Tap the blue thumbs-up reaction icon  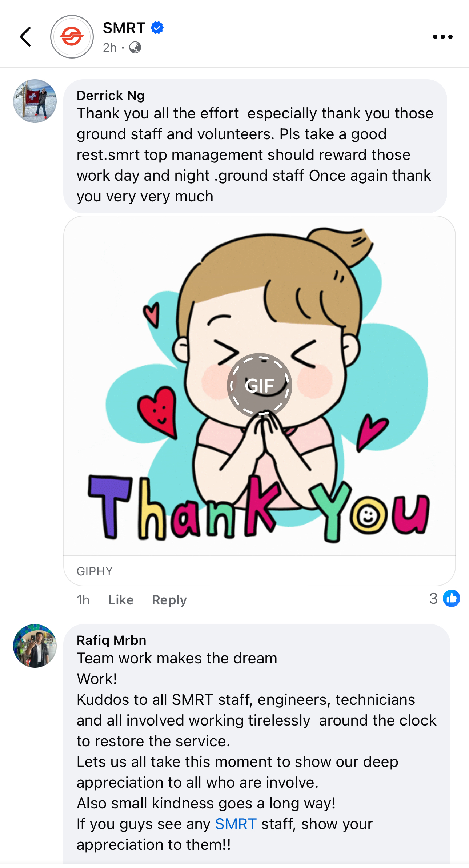(x=451, y=598)
